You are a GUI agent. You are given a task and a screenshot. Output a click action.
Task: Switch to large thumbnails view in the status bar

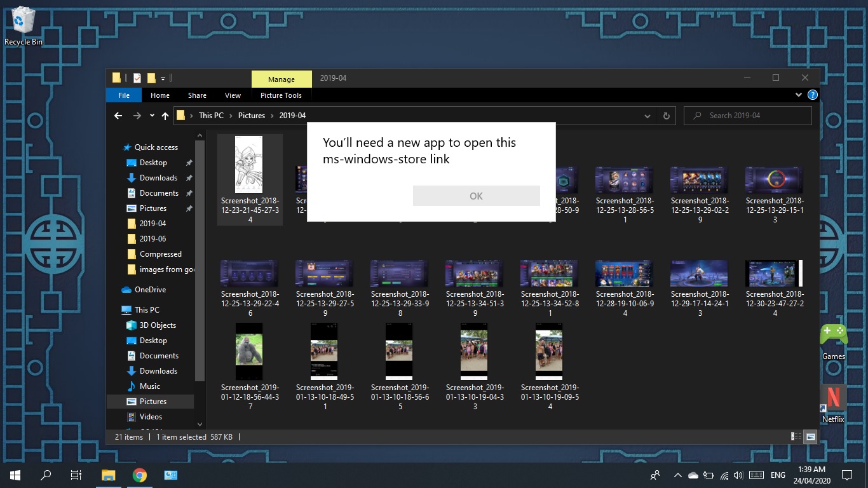pyautogui.click(x=810, y=437)
